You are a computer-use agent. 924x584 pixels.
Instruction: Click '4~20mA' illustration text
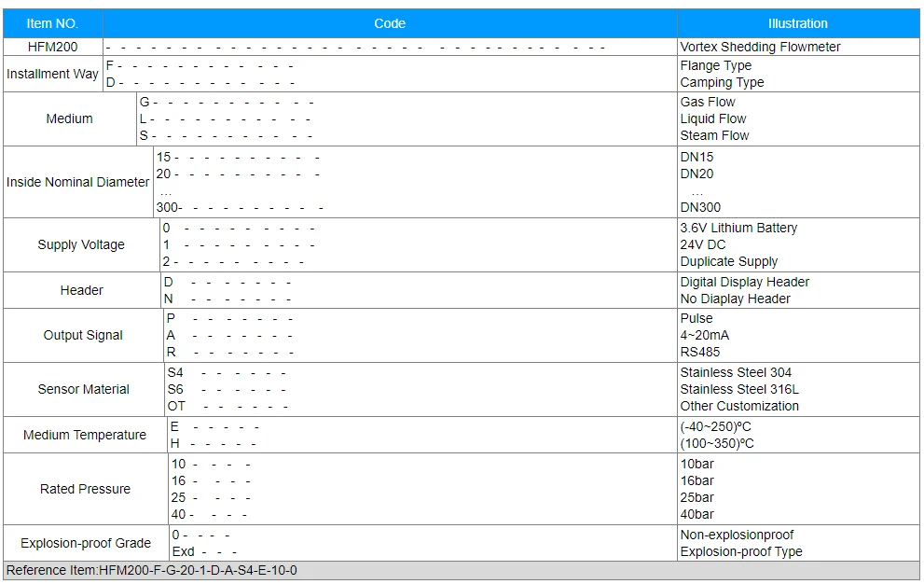tap(704, 335)
